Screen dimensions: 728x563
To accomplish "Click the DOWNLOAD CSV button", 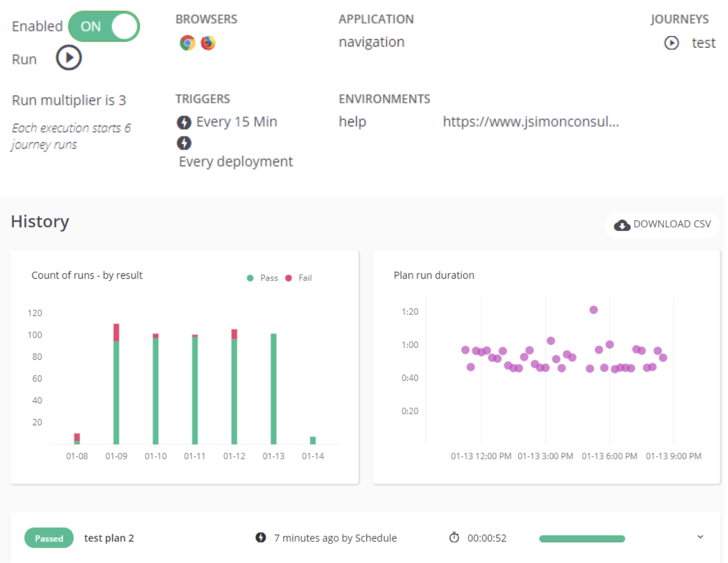I will pos(663,225).
